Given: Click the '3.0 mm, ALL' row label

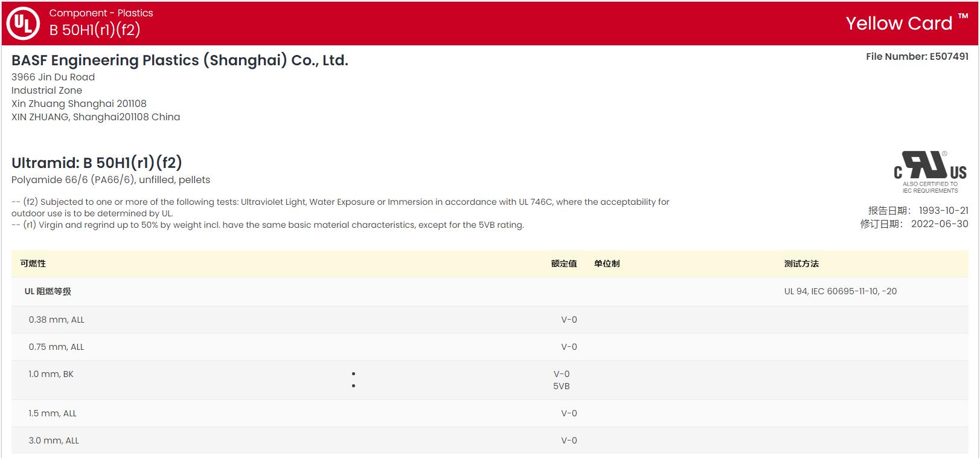Looking at the screenshot, I should pos(54,440).
